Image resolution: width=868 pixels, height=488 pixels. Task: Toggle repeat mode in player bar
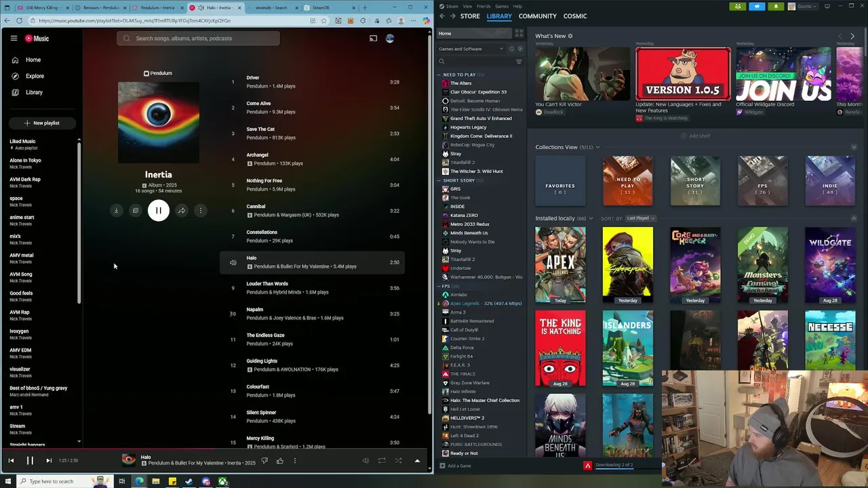tap(382, 460)
